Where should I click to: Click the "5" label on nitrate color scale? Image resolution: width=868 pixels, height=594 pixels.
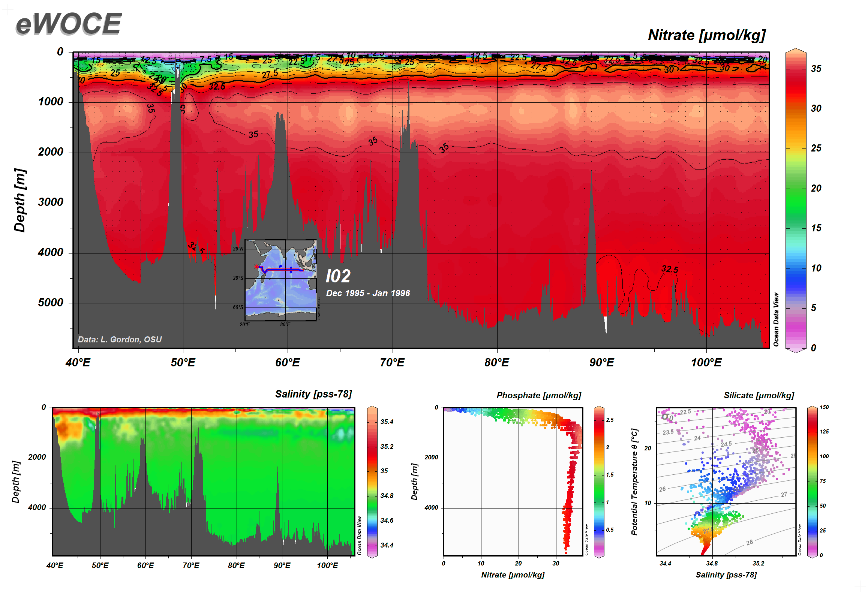click(813, 308)
